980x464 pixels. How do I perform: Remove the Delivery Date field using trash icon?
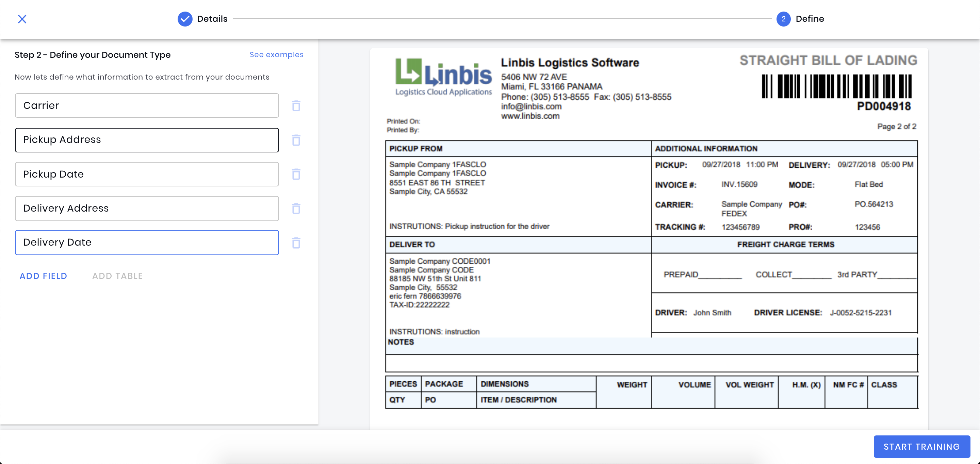point(296,243)
